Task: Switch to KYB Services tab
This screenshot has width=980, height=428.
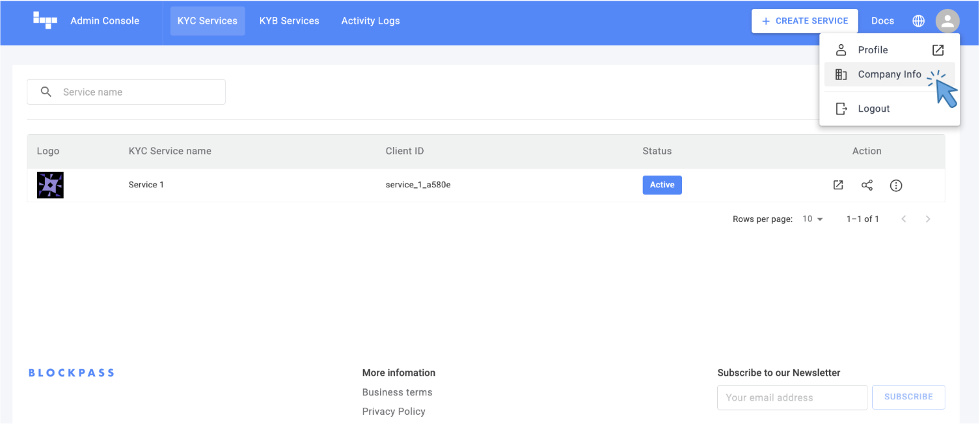Action: (x=289, y=21)
